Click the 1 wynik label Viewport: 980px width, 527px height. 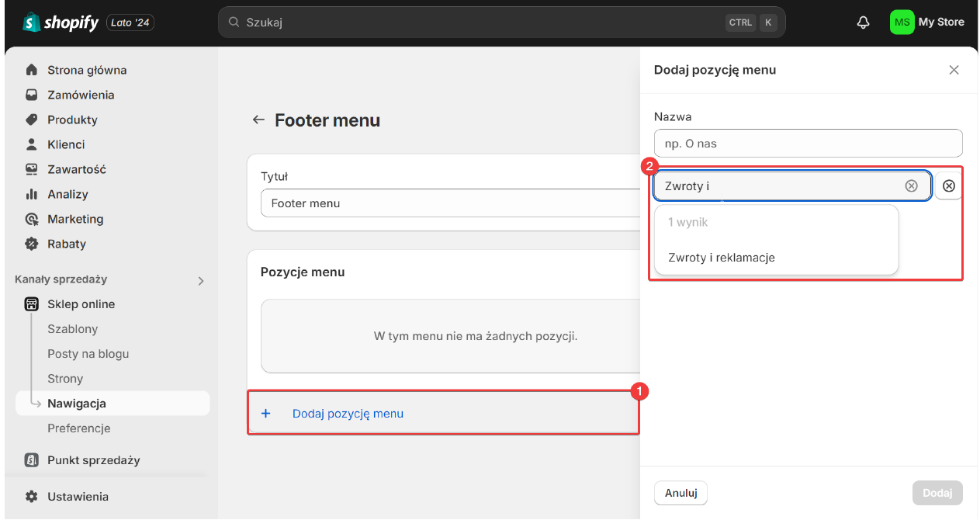click(687, 222)
